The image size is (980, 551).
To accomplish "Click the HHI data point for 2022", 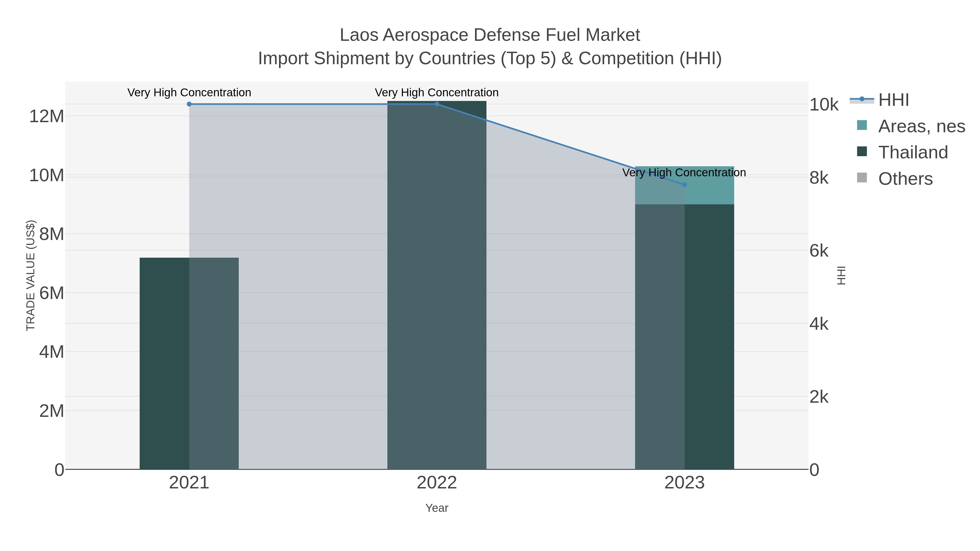I will (x=437, y=104).
